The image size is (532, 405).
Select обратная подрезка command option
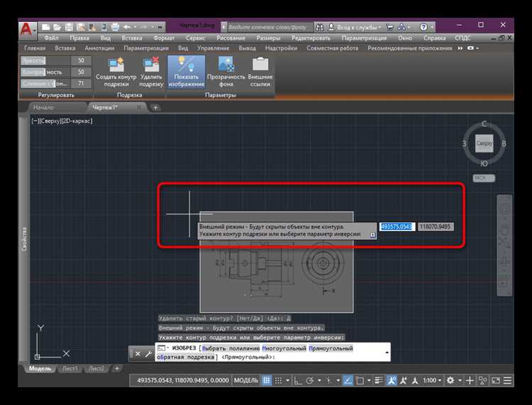pos(185,357)
